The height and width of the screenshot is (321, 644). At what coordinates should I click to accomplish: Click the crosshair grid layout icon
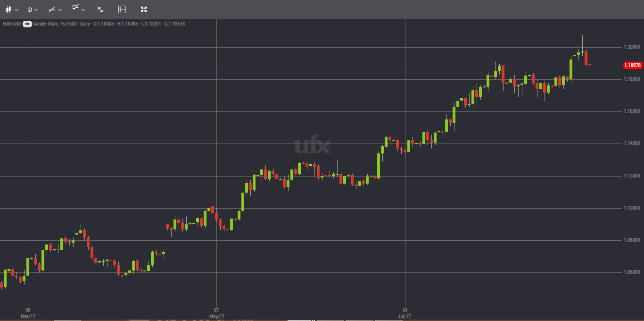click(x=122, y=9)
